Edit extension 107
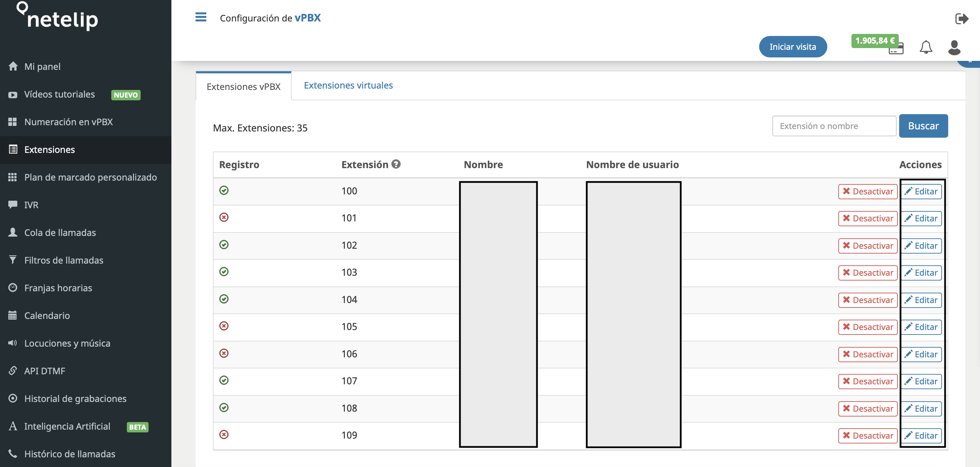Screen dimensions: 980x467 921,381
